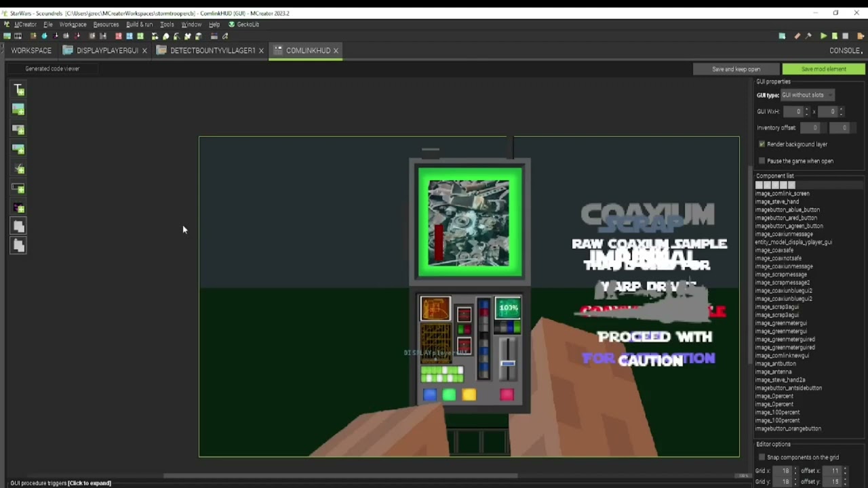Click the GeckoLib green check icon
The height and width of the screenshot is (488, 868).
tap(231, 24)
